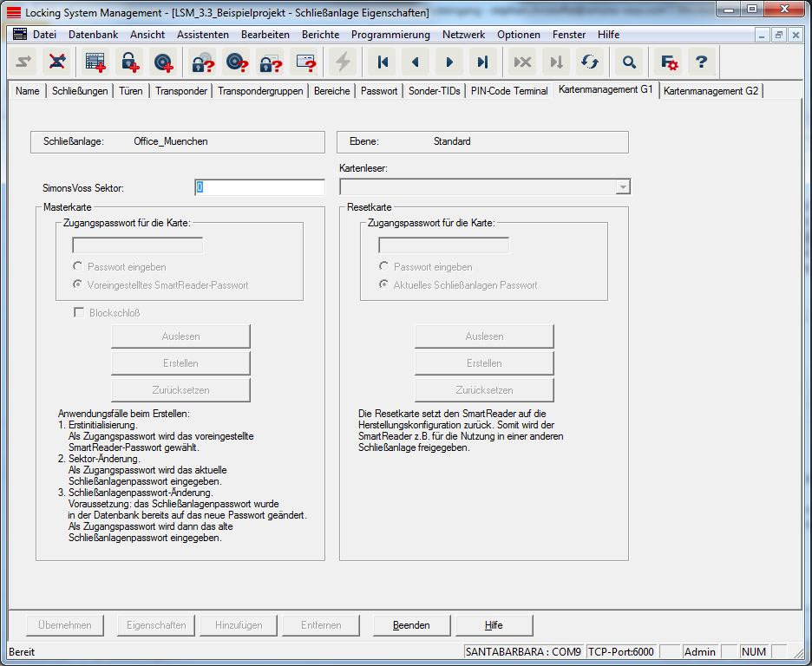The height and width of the screenshot is (666, 812).
Task: Click the filter settings toolbar icon
Action: click(668, 62)
